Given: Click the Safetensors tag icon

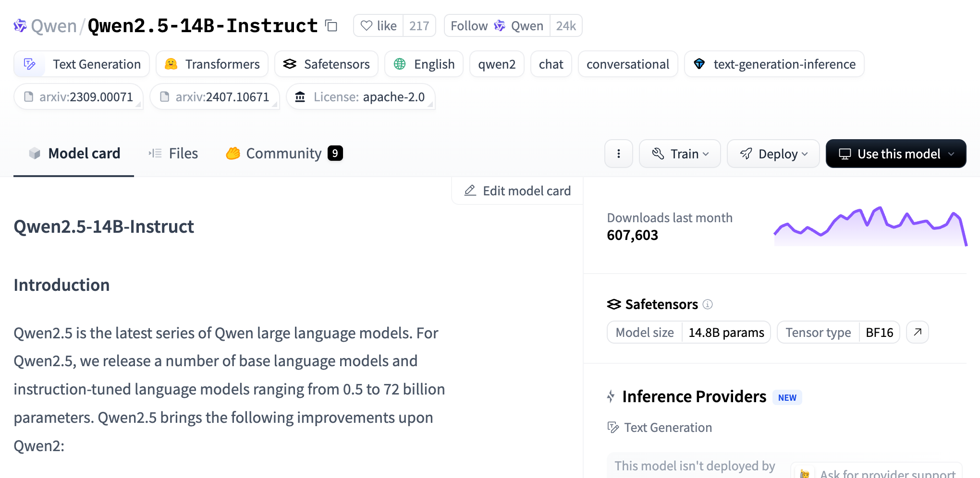Looking at the screenshot, I should click(x=290, y=64).
